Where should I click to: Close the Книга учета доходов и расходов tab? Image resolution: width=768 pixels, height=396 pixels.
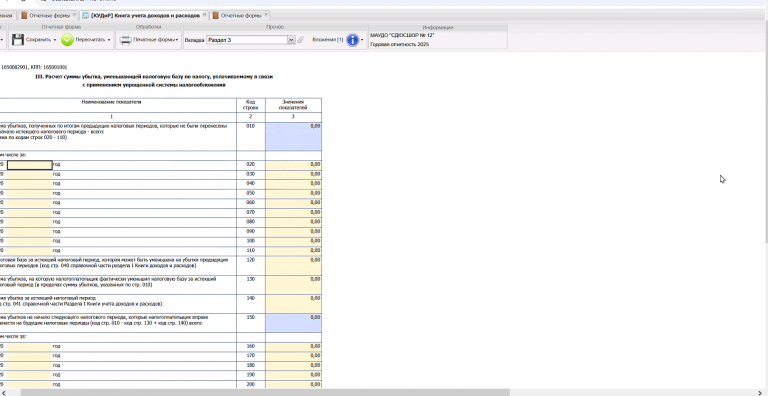click(x=205, y=15)
